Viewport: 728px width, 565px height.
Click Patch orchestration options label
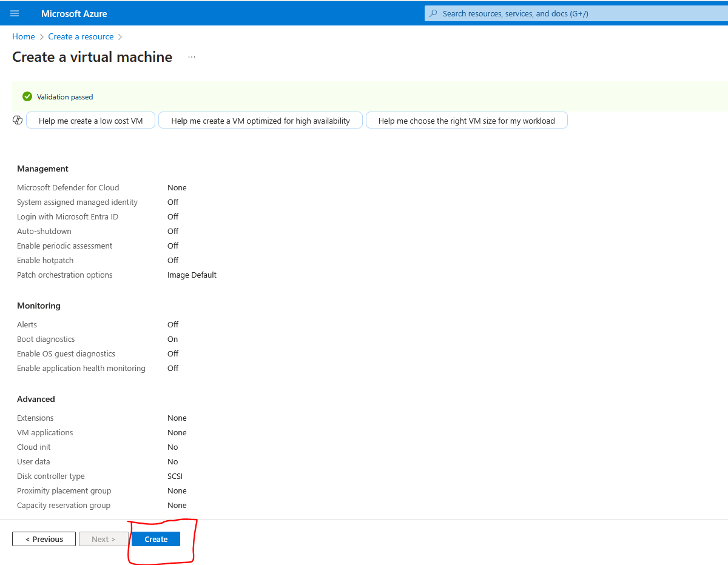click(65, 275)
